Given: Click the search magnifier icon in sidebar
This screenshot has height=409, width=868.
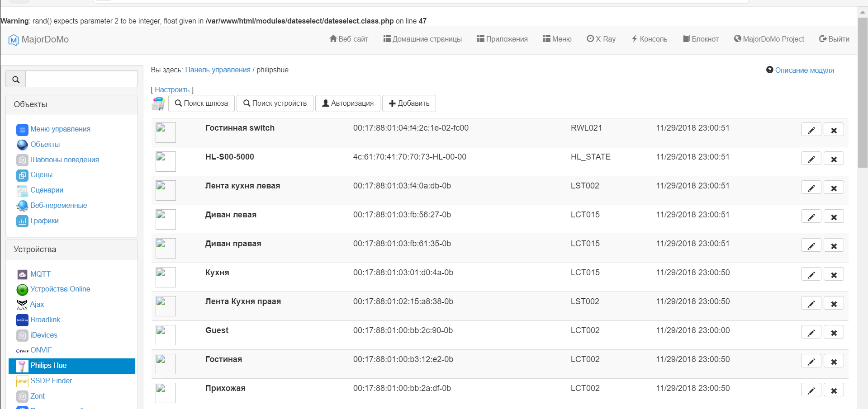Looking at the screenshot, I should click(16, 79).
